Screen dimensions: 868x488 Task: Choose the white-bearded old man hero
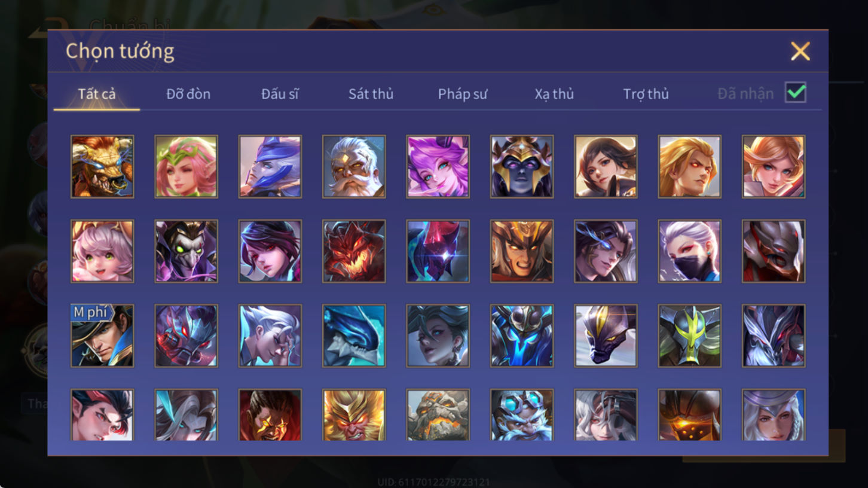coord(354,166)
